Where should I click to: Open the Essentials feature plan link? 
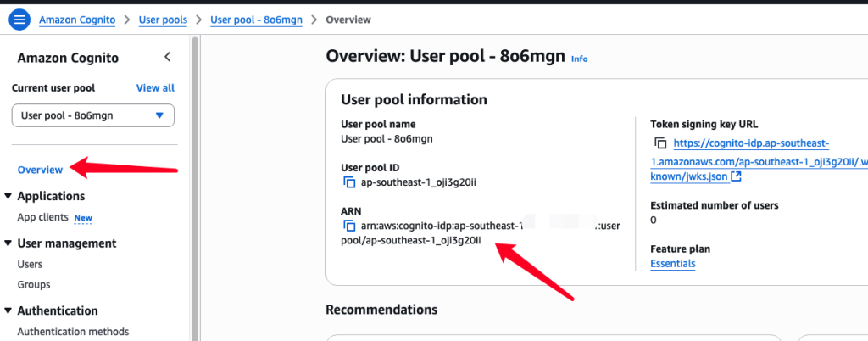pos(672,264)
